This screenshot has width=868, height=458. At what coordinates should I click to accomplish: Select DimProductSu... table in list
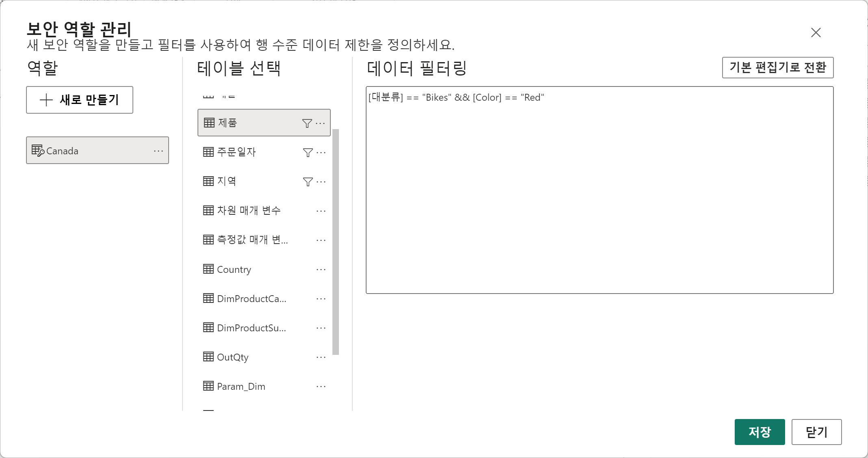click(x=251, y=328)
